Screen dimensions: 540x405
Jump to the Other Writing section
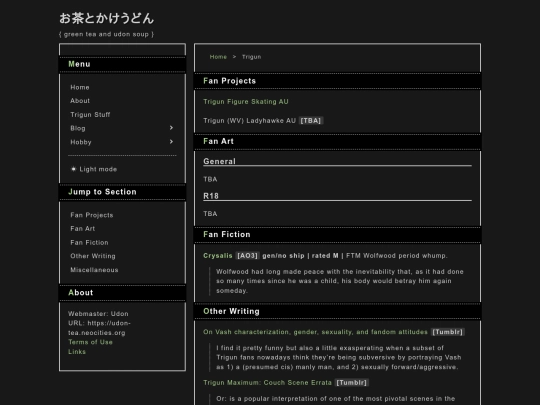click(x=93, y=256)
